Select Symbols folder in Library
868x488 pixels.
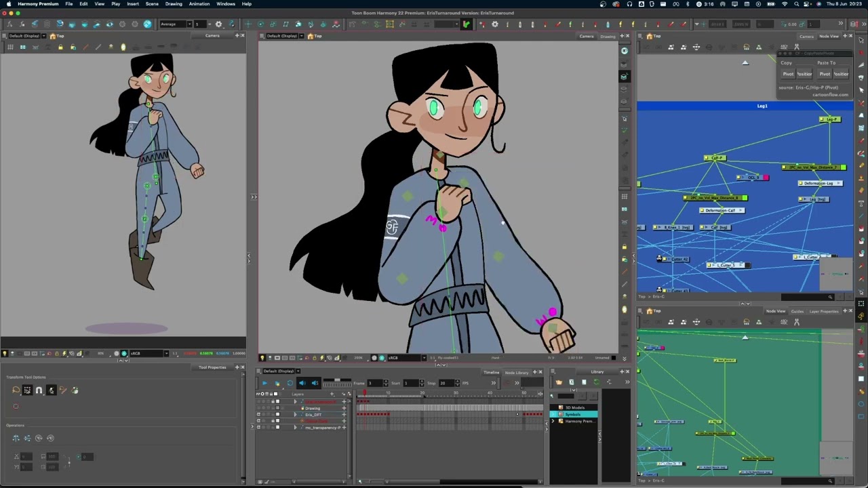pyautogui.click(x=574, y=414)
